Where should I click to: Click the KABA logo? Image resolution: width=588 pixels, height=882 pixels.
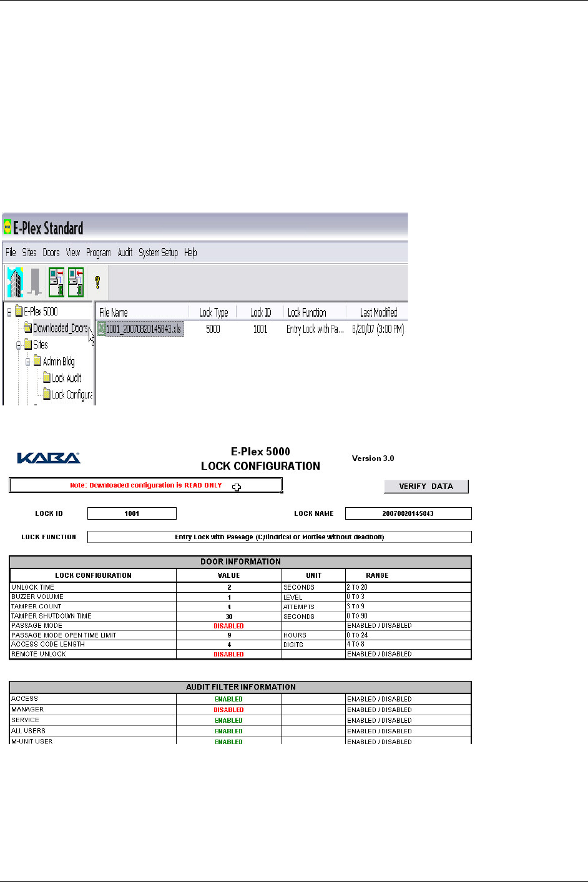point(49,458)
